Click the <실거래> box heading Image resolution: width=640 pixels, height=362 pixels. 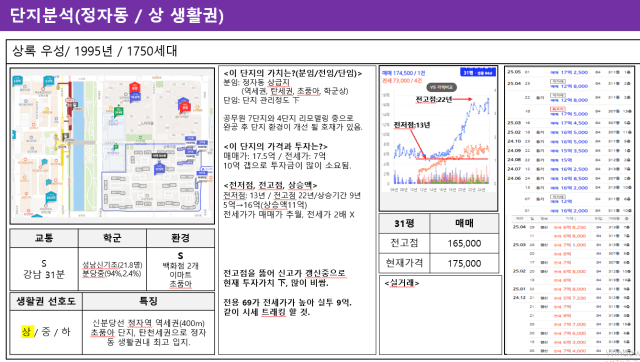402,283
